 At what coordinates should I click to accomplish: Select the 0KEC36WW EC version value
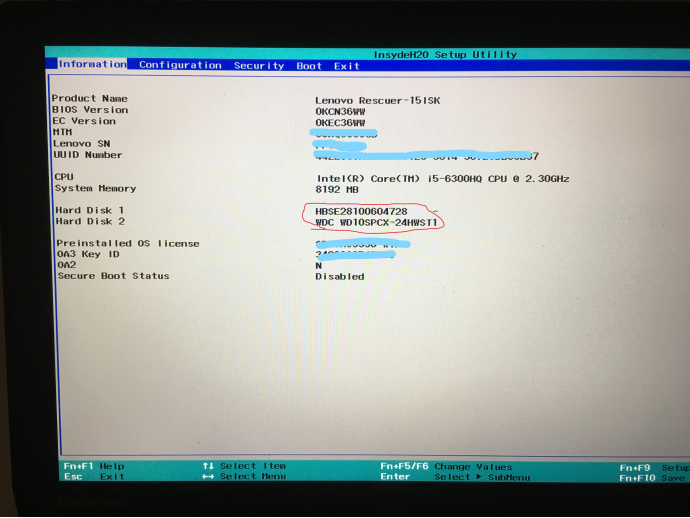click(x=340, y=123)
